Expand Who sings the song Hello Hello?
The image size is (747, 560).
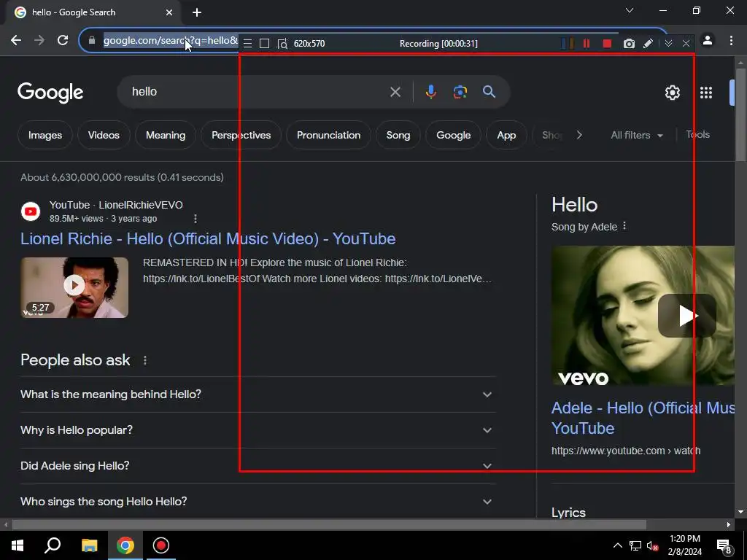(258, 502)
